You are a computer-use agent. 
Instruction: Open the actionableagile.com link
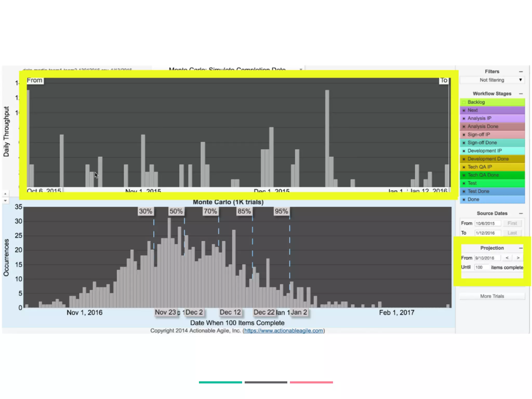[x=283, y=331]
